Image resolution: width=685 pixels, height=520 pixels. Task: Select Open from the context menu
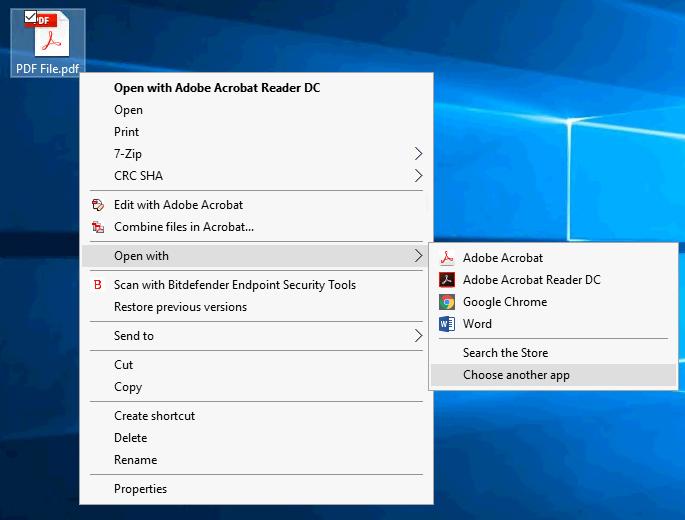(x=256, y=110)
